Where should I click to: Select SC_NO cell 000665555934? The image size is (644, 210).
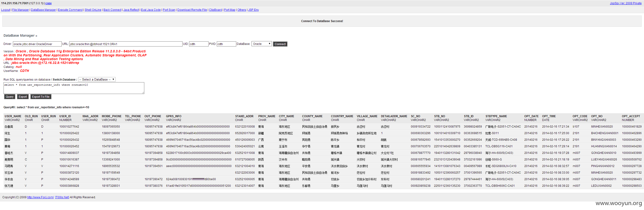click(420, 166)
